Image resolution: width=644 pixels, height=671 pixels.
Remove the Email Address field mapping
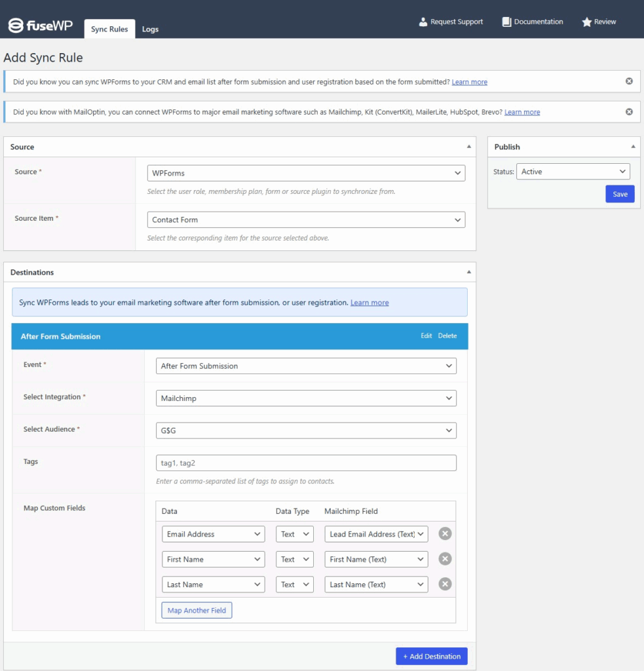445,534
